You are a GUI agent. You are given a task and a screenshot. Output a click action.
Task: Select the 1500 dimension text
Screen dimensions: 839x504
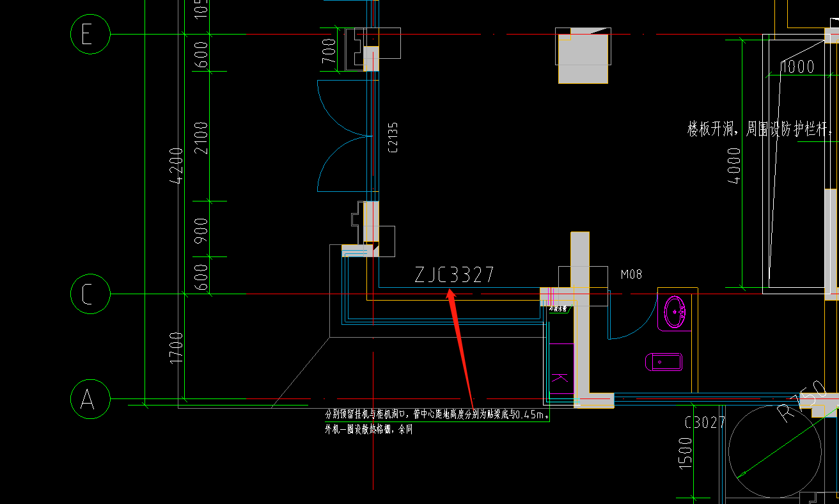(x=685, y=453)
